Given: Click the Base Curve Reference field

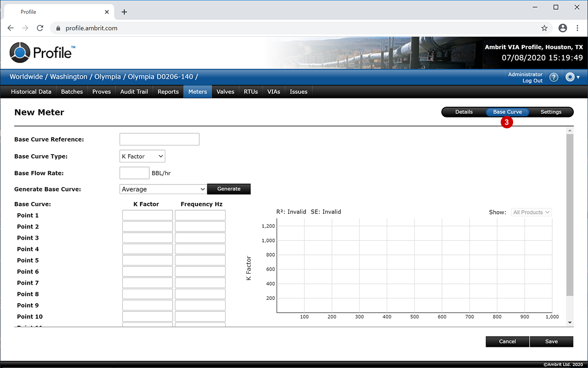Looking at the screenshot, I should (x=159, y=139).
